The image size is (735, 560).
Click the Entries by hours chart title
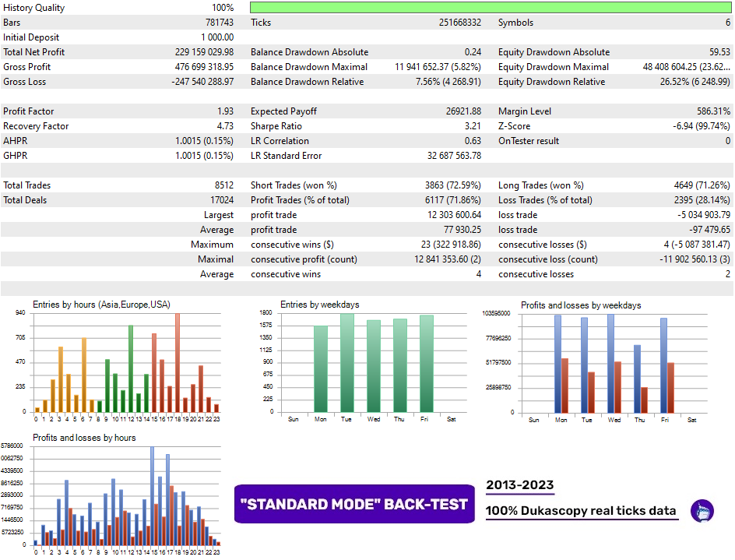tap(102, 305)
